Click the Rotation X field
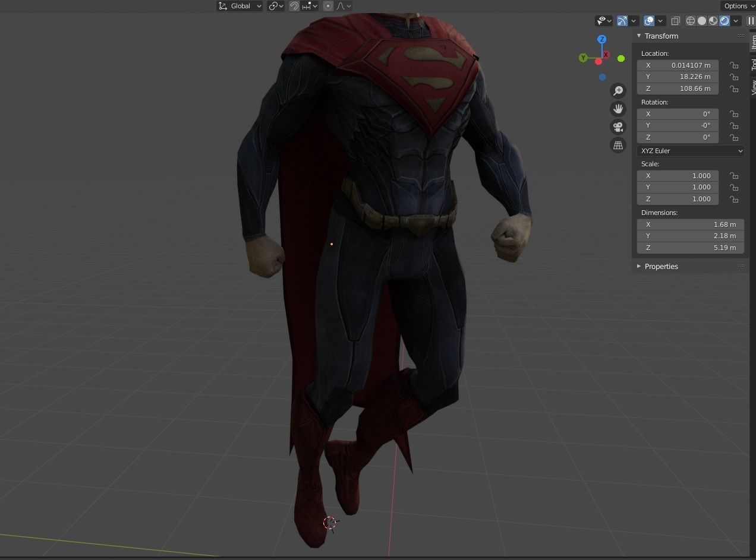 678,114
